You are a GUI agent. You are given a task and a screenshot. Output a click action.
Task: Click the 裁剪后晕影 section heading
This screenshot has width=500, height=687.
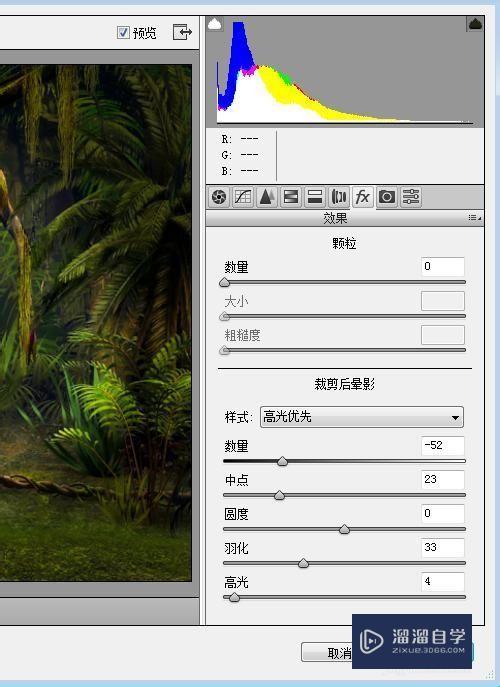(344, 384)
